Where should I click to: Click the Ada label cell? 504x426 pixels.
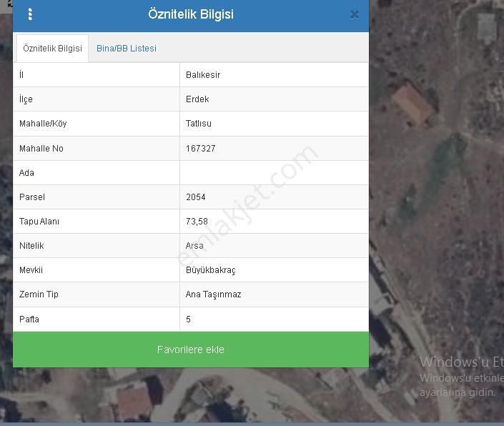[x=97, y=173]
